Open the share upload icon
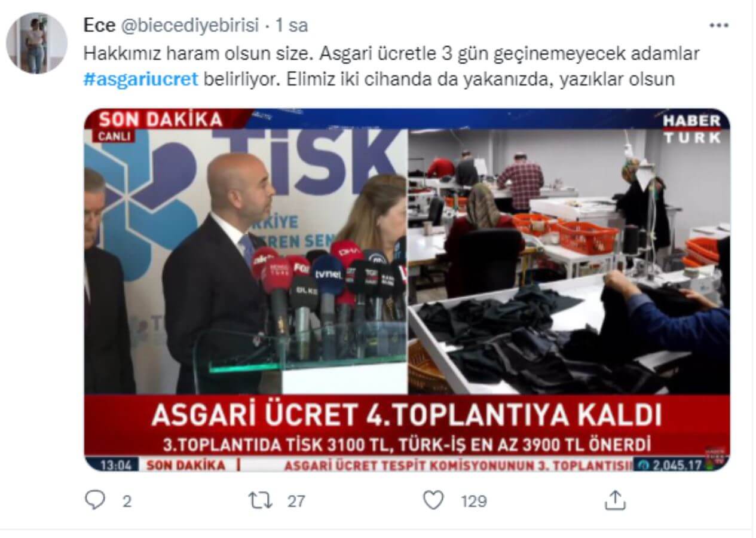Screen dimensions: 756x538 click(x=616, y=500)
